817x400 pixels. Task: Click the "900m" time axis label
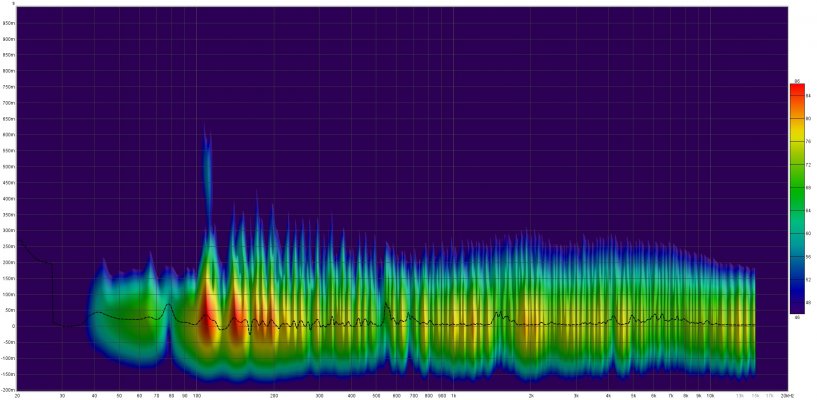8,40
